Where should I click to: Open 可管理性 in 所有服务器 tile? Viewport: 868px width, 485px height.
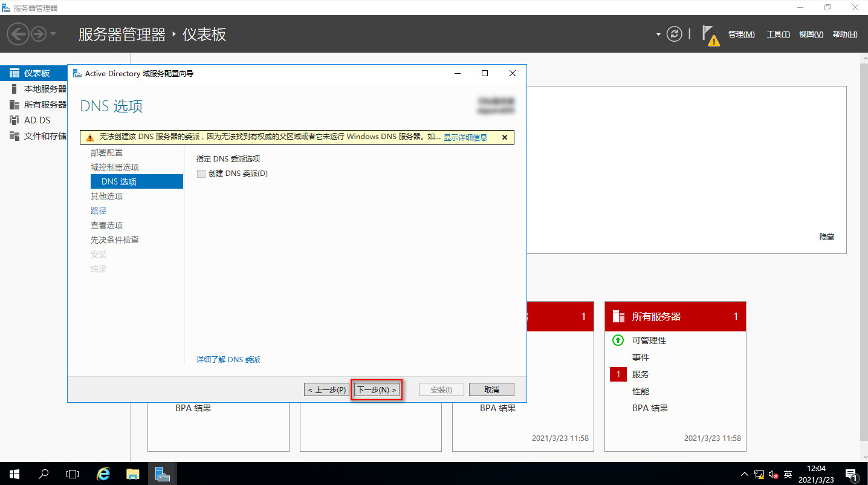click(649, 340)
